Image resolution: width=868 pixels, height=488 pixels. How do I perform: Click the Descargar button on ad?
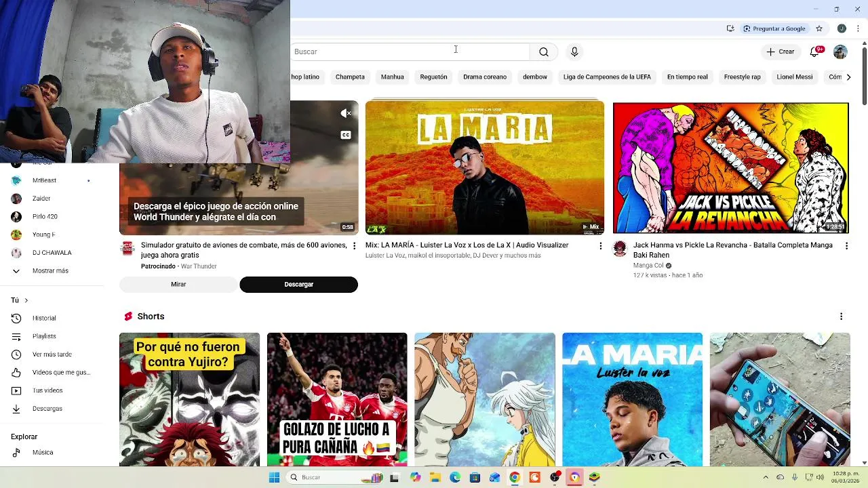click(x=298, y=285)
